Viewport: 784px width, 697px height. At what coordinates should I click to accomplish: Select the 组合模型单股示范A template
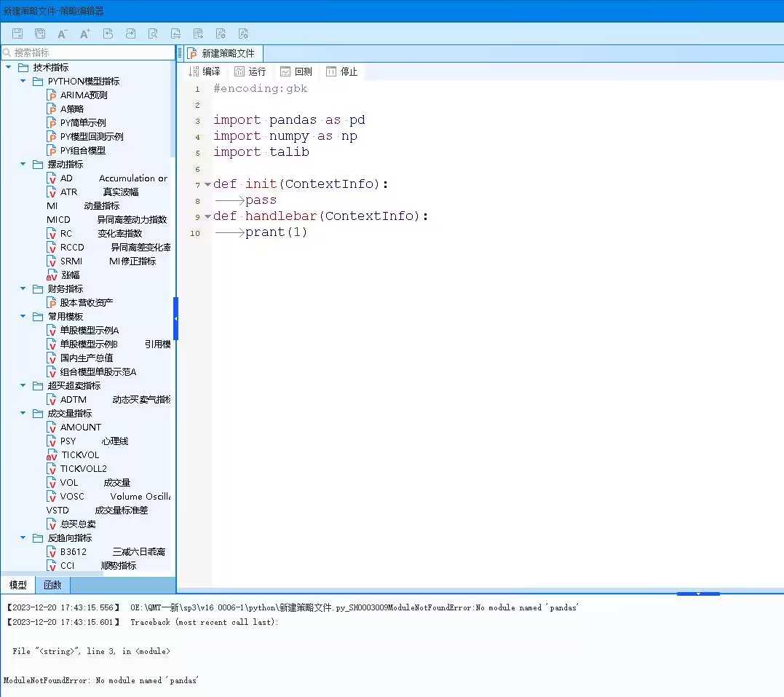pos(92,371)
